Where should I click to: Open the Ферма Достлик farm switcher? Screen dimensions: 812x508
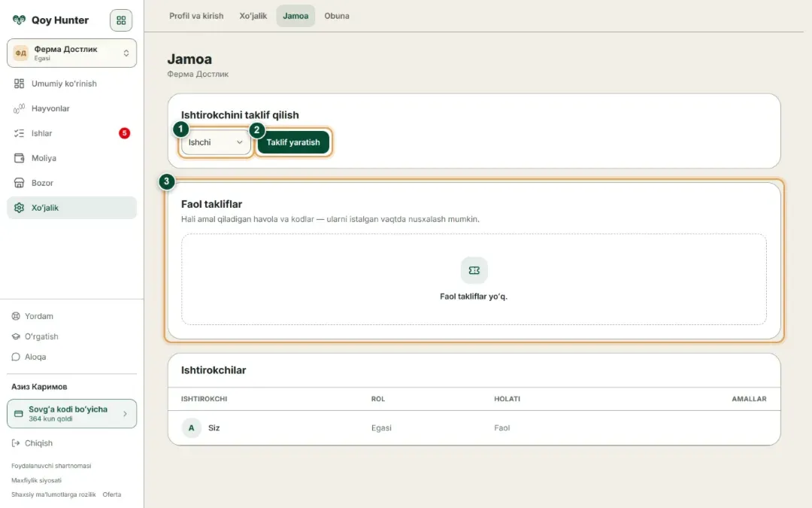click(x=72, y=53)
